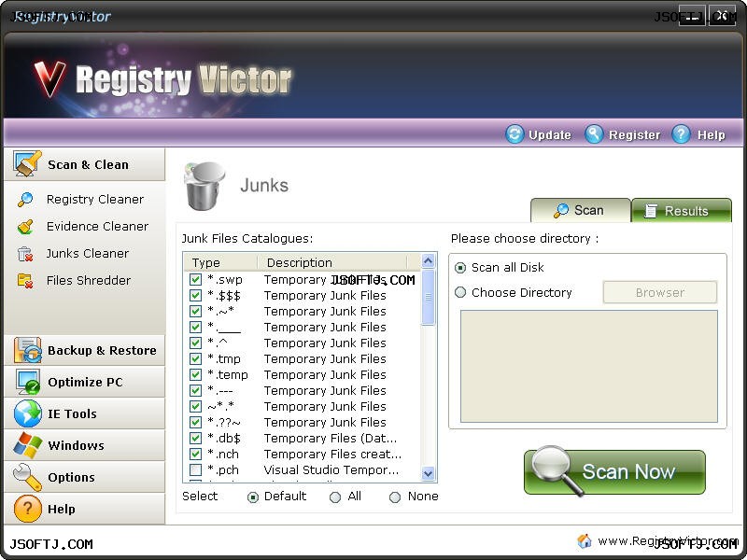This screenshot has height=560, width=747.
Task: Uncheck the *.temp checkbox
Action: (x=195, y=375)
